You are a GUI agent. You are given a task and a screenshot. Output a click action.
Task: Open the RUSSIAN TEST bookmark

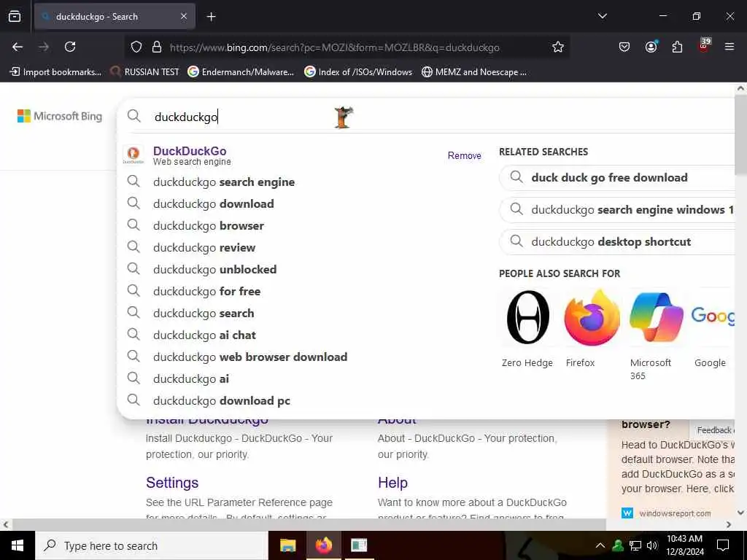pos(145,72)
